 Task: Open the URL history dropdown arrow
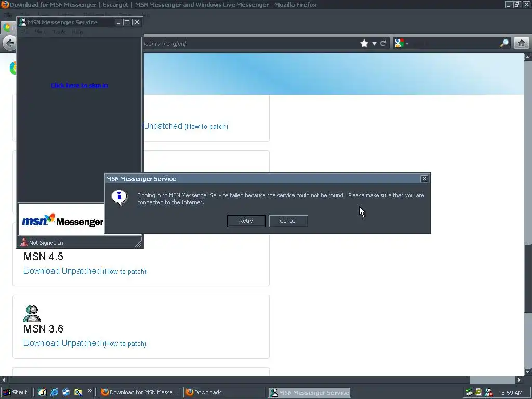[x=374, y=44]
